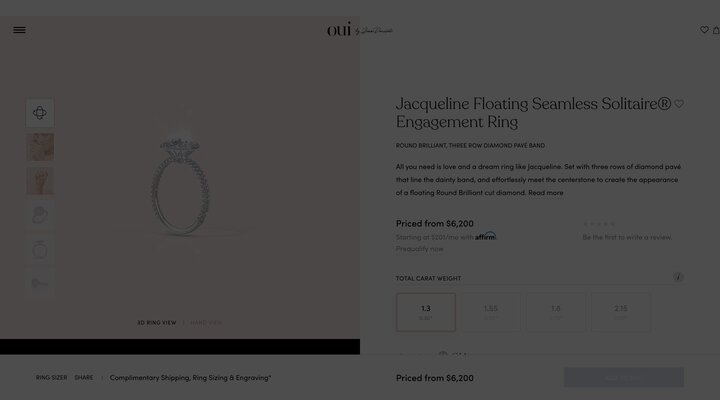The width and height of the screenshot is (720, 400).
Task: Select the 3D view thumbnail icon
Action: 40,112
